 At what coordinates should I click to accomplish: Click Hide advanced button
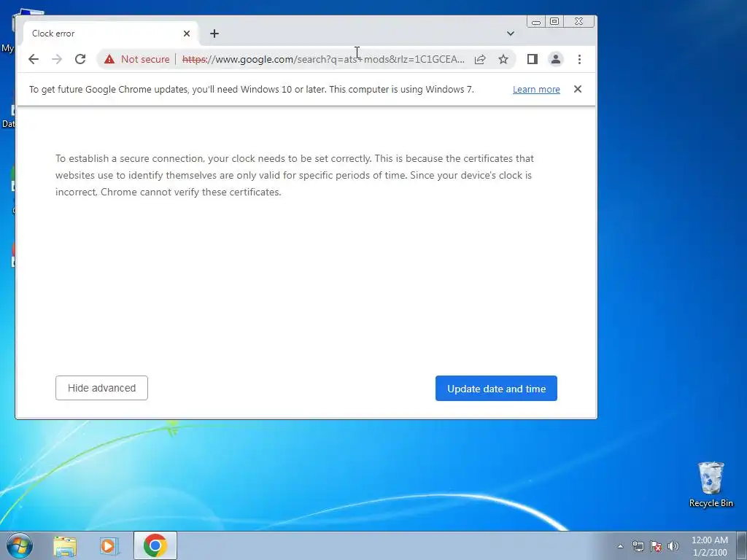(x=101, y=388)
